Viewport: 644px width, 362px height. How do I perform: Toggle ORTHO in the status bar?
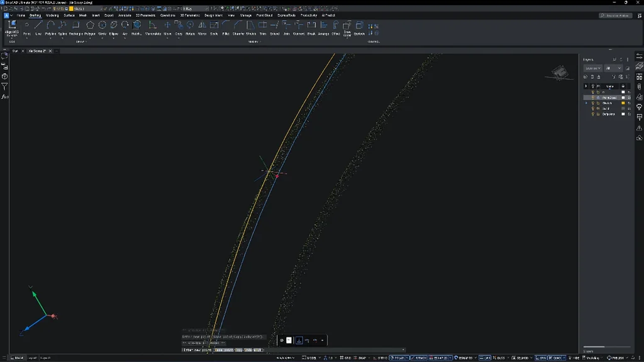(x=380, y=358)
